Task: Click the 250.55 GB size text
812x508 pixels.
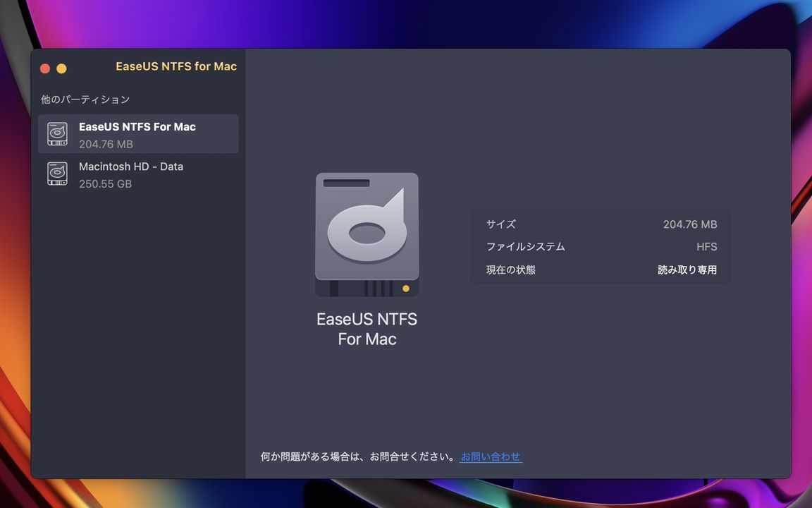Action: click(105, 183)
